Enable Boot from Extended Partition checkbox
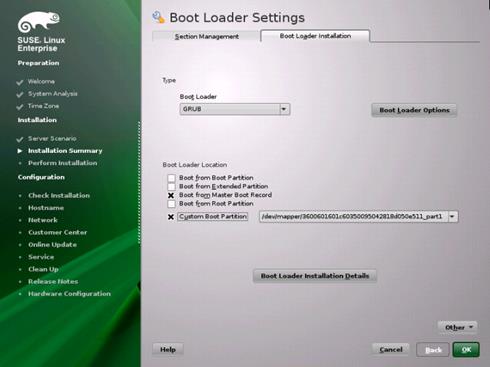490x367 pixels. (x=171, y=187)
